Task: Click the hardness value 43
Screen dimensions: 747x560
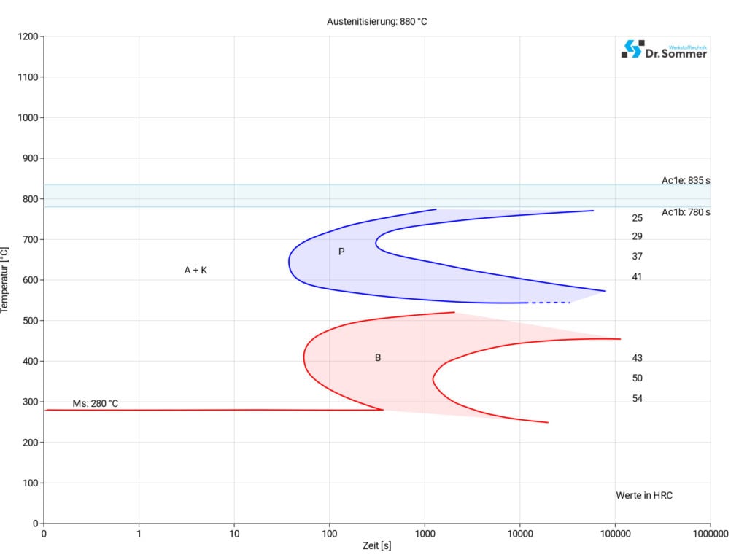Action: (x=637, y=358)
